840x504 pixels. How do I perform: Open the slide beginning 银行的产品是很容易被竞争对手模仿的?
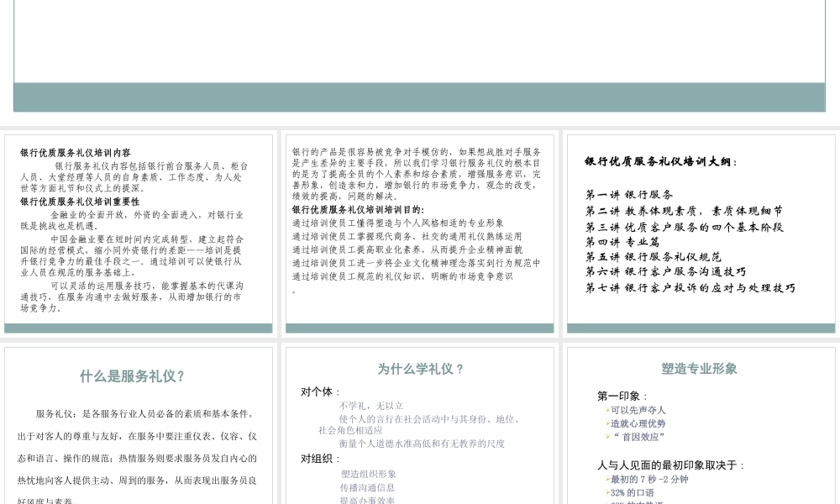point(419,234)
